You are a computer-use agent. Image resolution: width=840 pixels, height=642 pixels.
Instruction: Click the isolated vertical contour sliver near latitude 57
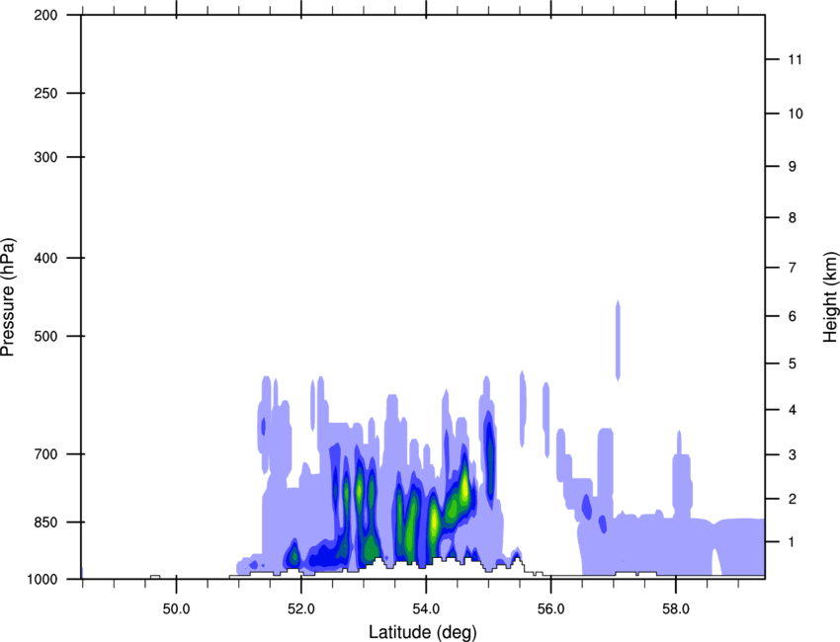618,341
